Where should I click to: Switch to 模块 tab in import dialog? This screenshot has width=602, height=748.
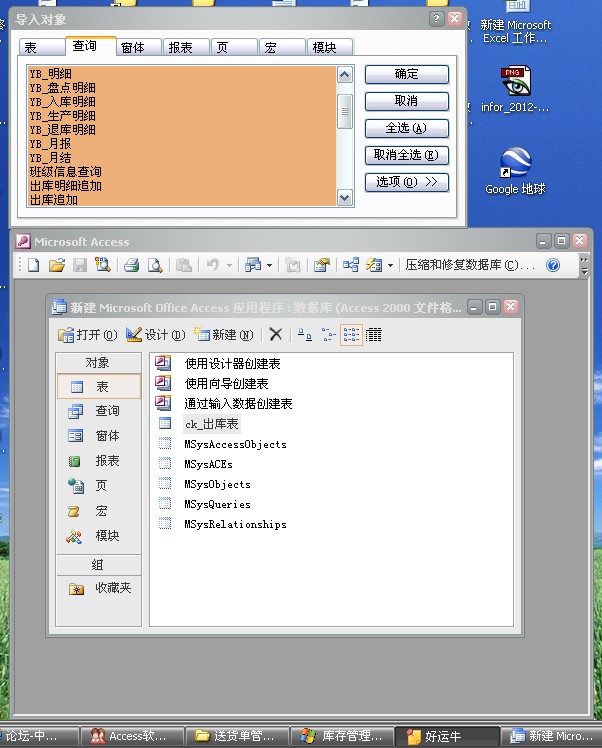point(330,47)
